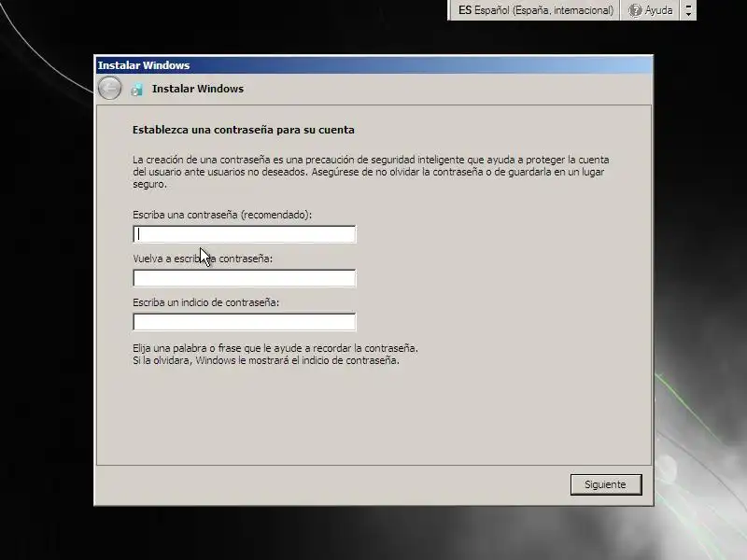Viewport: 747px width, 560px height.
Task: Click the paragraph starting 'La creación de una contraseña'
Action: [x=371, y=172]
